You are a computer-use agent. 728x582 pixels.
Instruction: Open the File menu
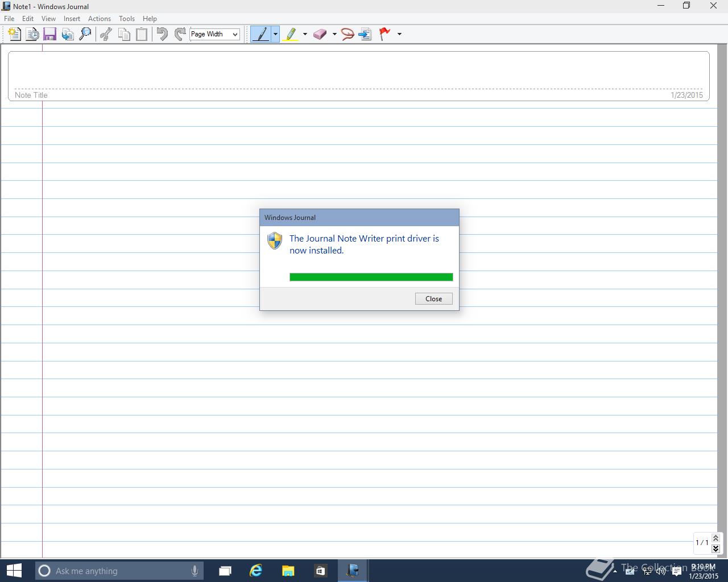(x=9, y=19)
